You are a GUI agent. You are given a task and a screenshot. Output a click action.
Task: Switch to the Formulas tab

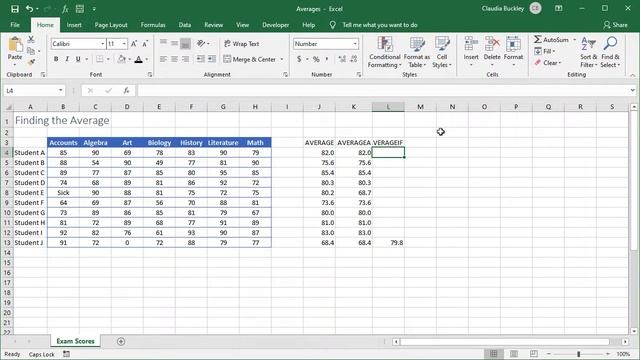pos(153,25)
